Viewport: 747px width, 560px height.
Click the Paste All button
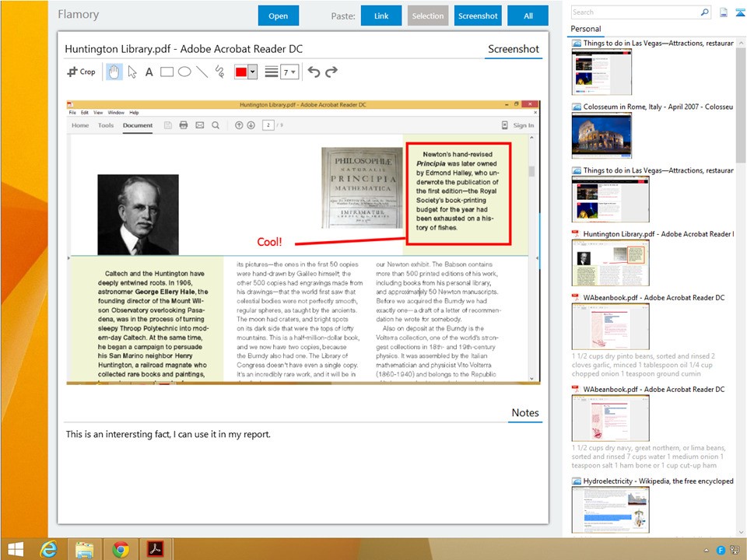click(528, 16)
